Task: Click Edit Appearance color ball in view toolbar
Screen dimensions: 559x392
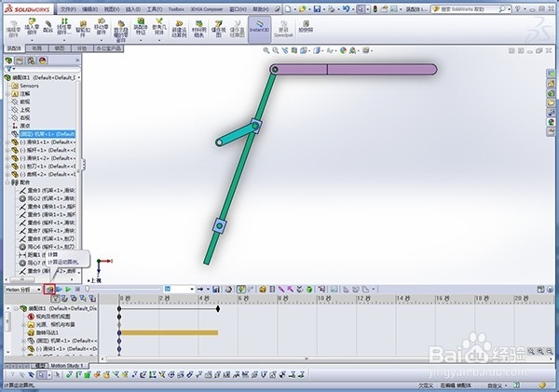Action: click(x=343, y=50)
